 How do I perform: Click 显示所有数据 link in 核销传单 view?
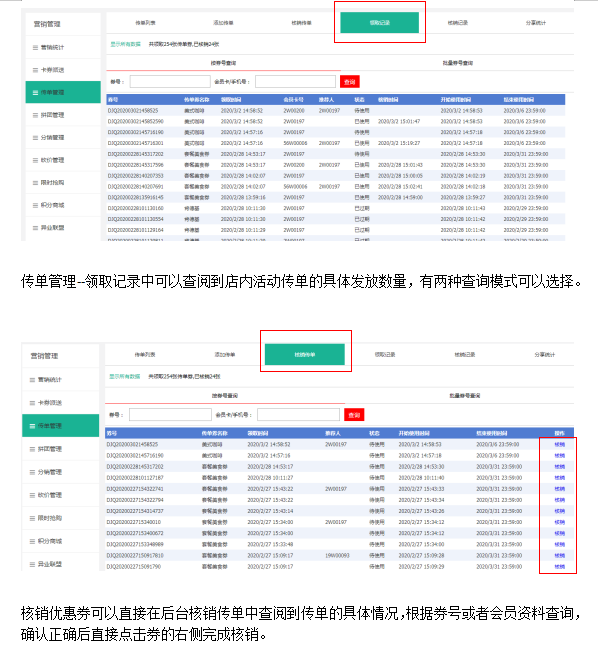click(125, 375)
